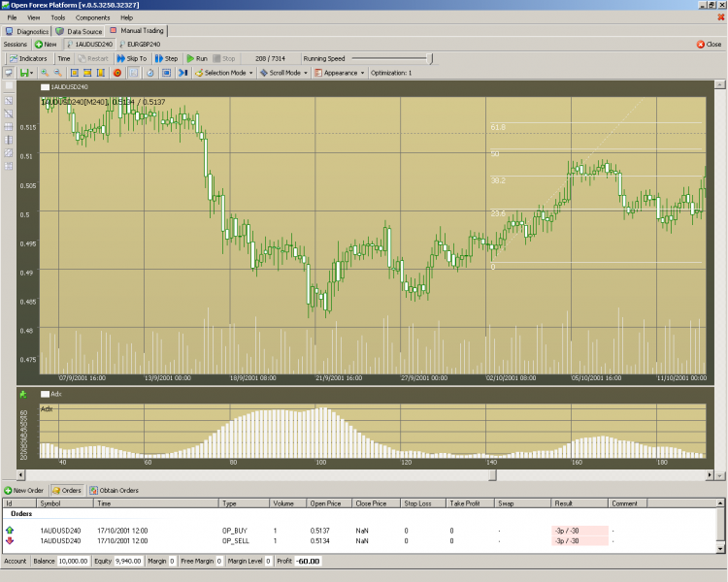Toggle the Adx series legend box
Viewport: 728px width, 582px height.
(x=45, y=394)
